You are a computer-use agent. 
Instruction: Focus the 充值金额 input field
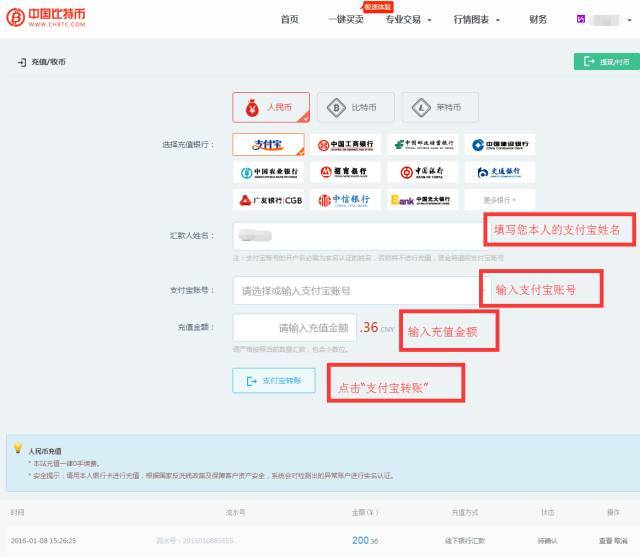click(x=295, y=327)
